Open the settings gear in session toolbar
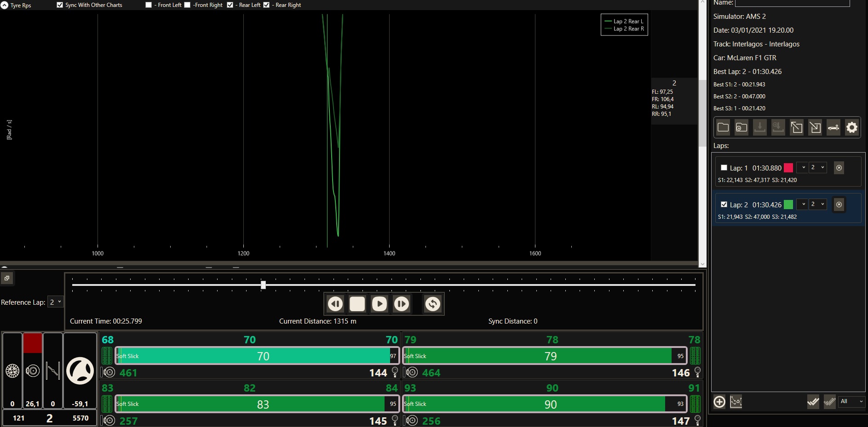868x427 pixels. (x=851, y=127)
